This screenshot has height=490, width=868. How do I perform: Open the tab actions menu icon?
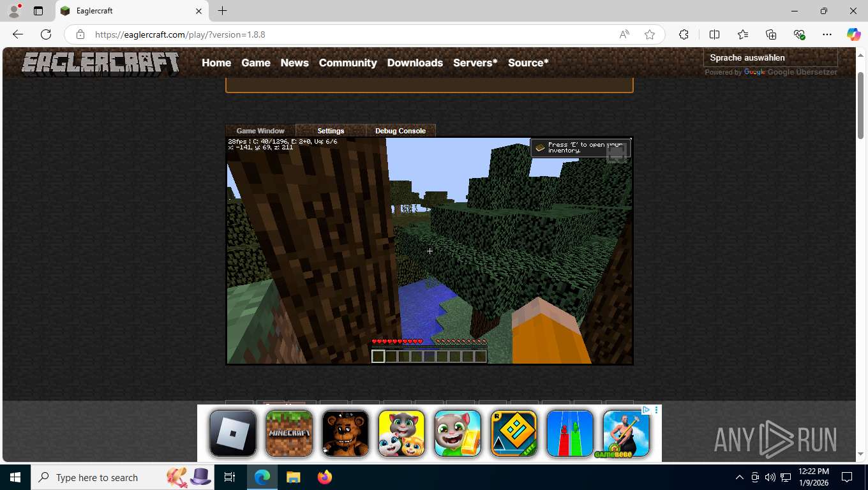(x=38, y=11)
